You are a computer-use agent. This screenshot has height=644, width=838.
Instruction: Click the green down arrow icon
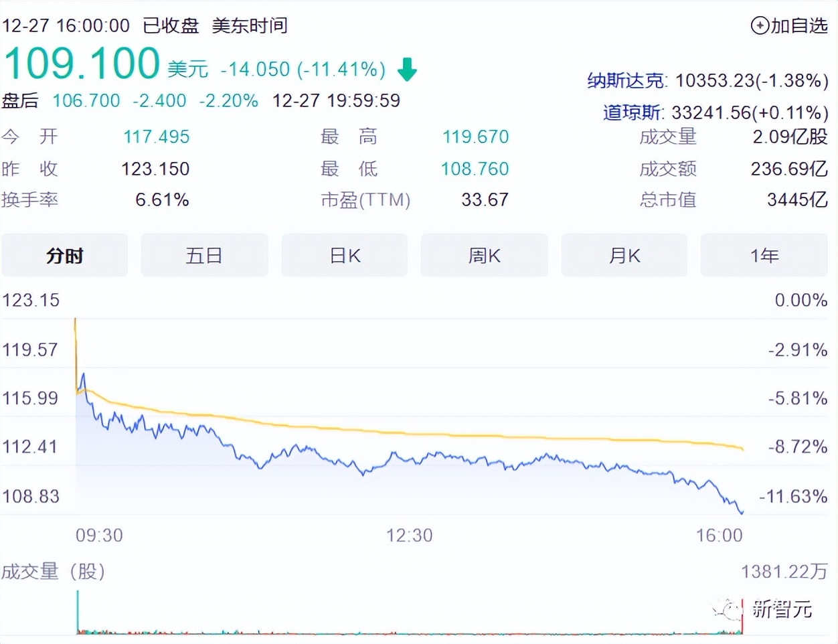(407, 69)
